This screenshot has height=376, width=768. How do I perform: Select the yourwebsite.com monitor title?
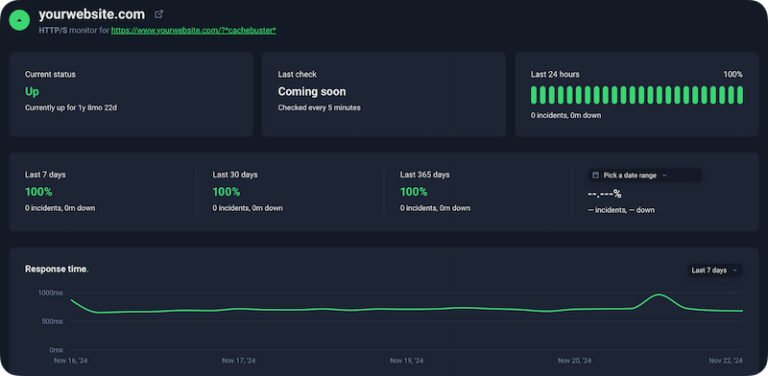coord(92,15)
